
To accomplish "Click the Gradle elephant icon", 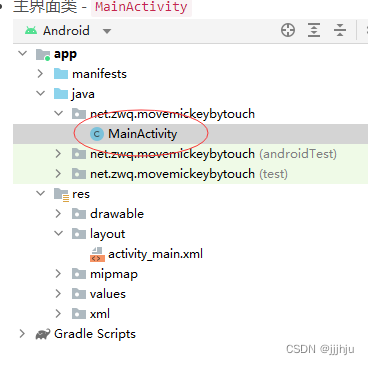I will tap(43, 334).
